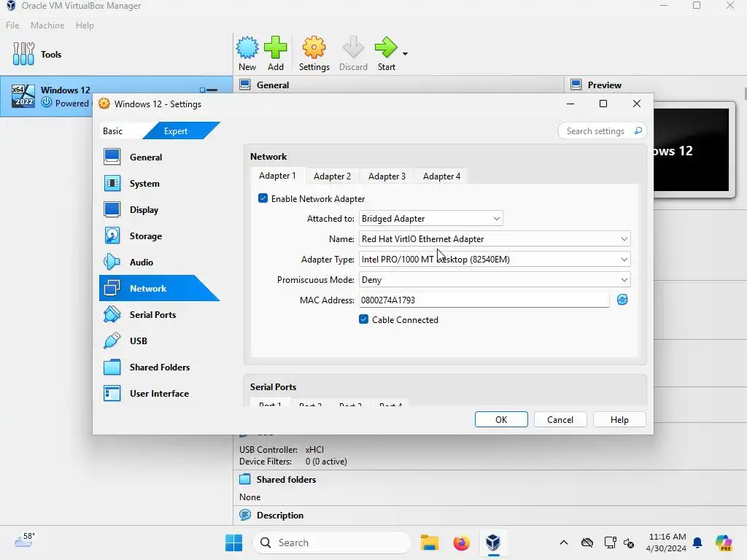The height and width of the screenshot is (560, 747).
Task: Click the Tools icon in left pane
Action: pyautogui.click(x=23, y=54)
